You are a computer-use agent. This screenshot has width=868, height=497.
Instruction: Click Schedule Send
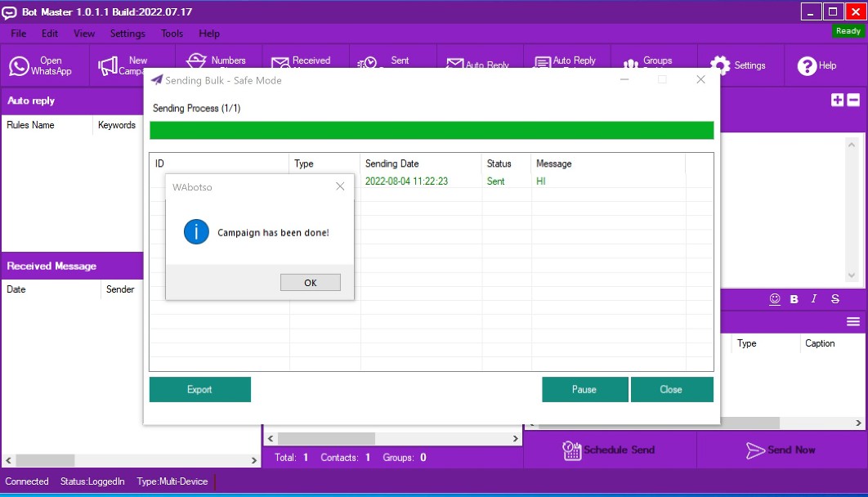pos(609,450)
